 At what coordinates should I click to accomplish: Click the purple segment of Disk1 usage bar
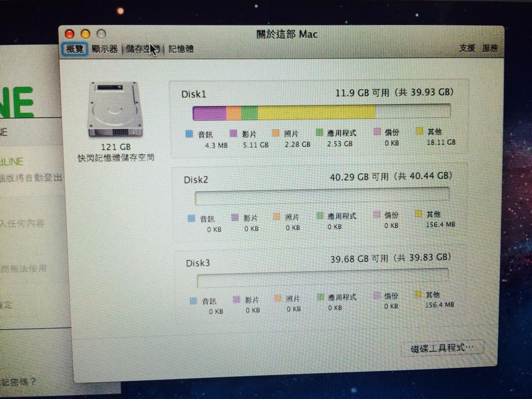(209, 113)
